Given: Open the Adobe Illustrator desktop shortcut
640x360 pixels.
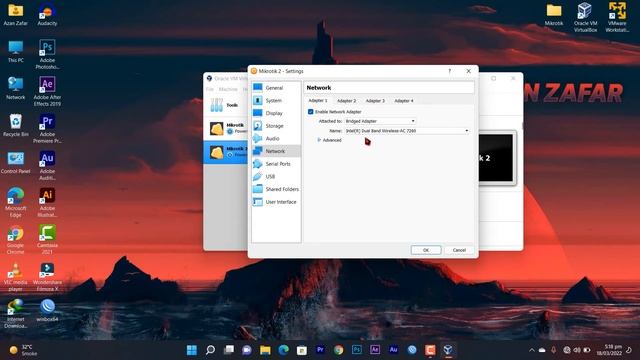Looking at the screenshot, I should (47, 202).
